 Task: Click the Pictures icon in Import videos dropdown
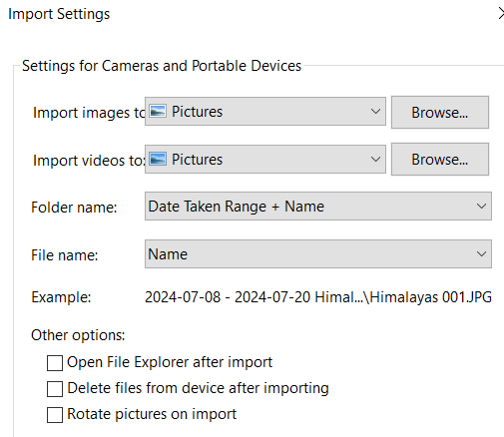tap(158, 159)
